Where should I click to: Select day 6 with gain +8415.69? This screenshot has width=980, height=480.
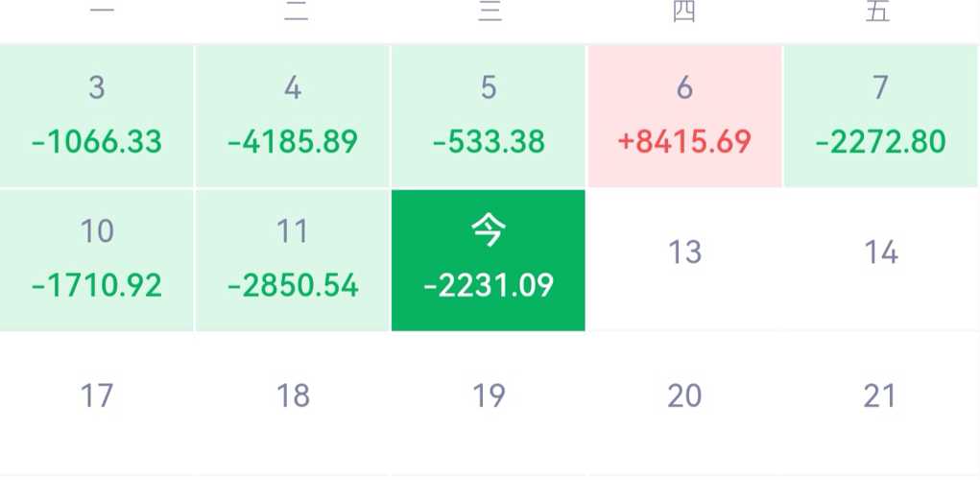(x=684, y=115)
